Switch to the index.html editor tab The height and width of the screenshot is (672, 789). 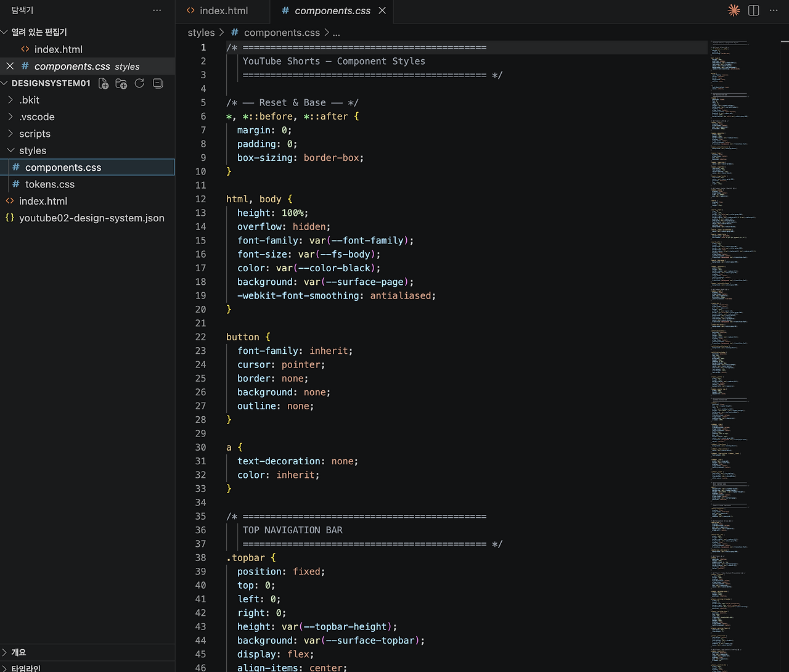[223, 10]
